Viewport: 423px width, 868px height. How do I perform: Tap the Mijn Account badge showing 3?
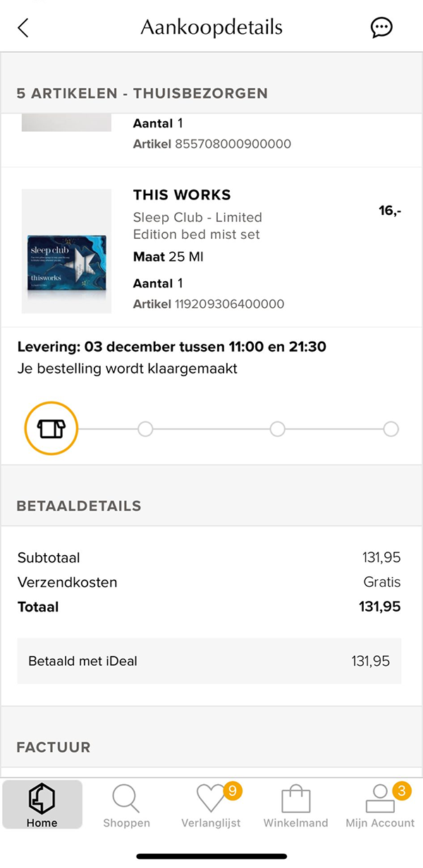[x=402, y=791]
